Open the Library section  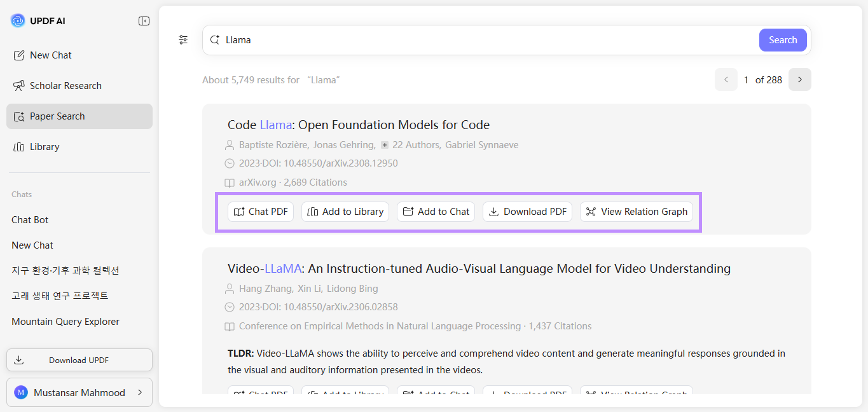(x=79, y=147)
